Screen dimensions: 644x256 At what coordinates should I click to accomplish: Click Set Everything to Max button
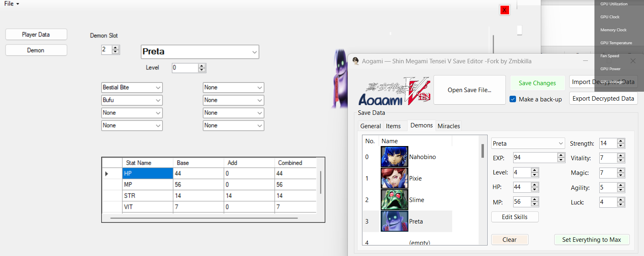tap(592, 239)
